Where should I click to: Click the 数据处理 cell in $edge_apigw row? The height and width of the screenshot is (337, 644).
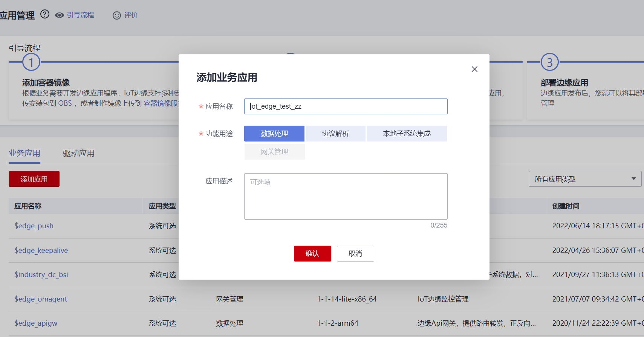[229, 323]
